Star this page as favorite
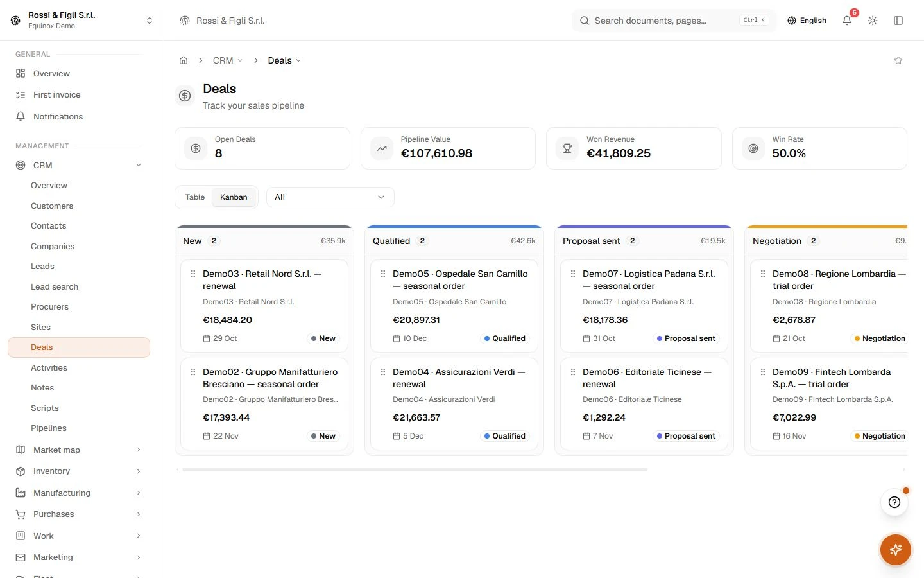This screenshot has width=924, height=578. 898,60
